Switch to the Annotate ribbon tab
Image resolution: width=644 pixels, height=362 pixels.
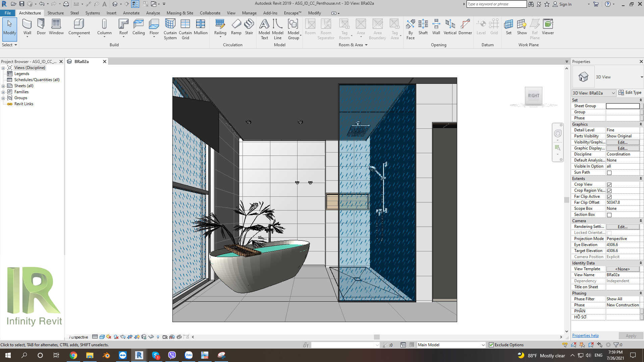tap(131, 13)
